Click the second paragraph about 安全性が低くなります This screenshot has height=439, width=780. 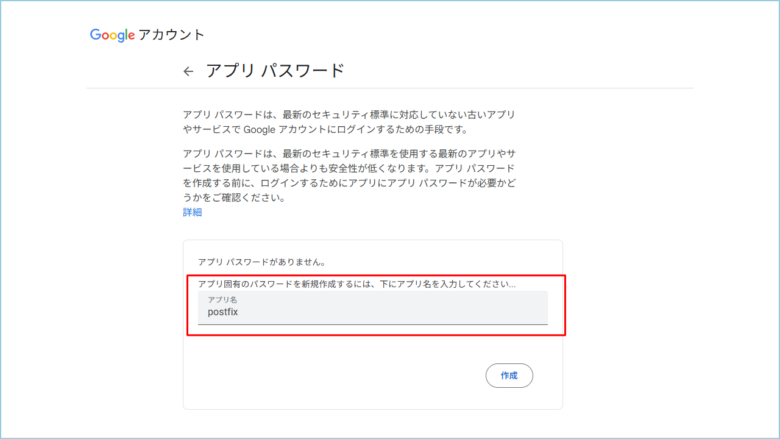pos(349,176)
